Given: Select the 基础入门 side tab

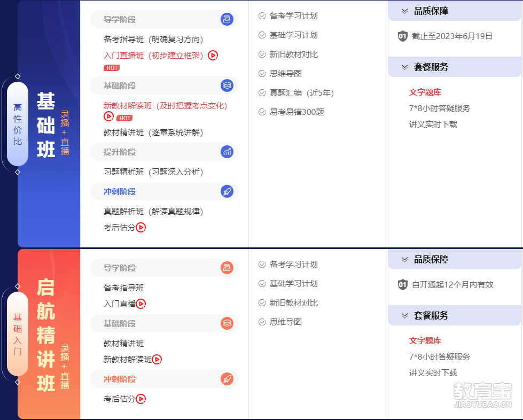Looking at the screenshot, I should pos(18,335).
